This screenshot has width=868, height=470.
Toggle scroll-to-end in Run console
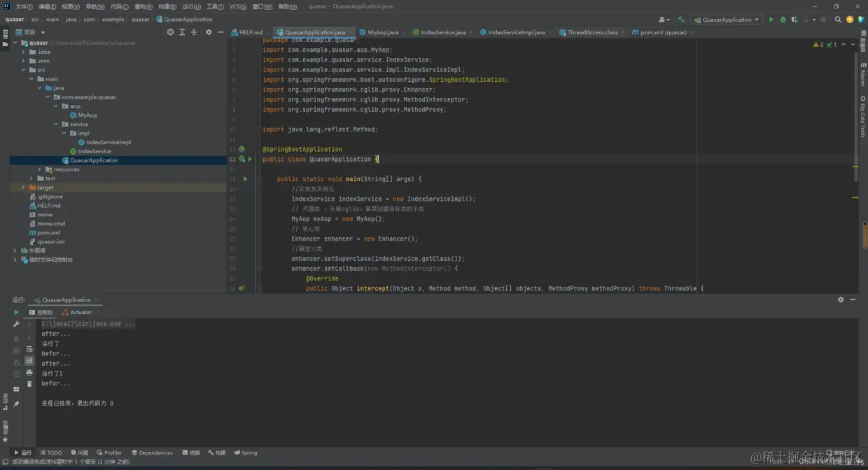click(x=29, y=360)
